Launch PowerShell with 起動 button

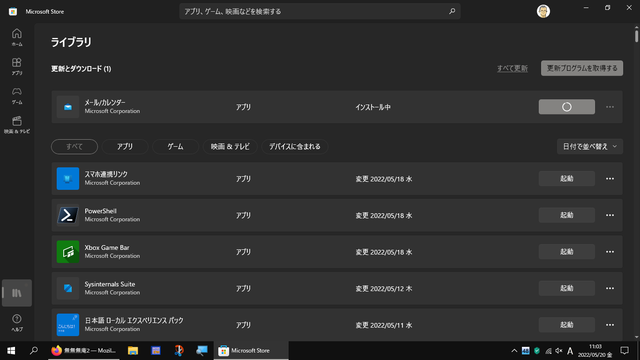(567, 215)
